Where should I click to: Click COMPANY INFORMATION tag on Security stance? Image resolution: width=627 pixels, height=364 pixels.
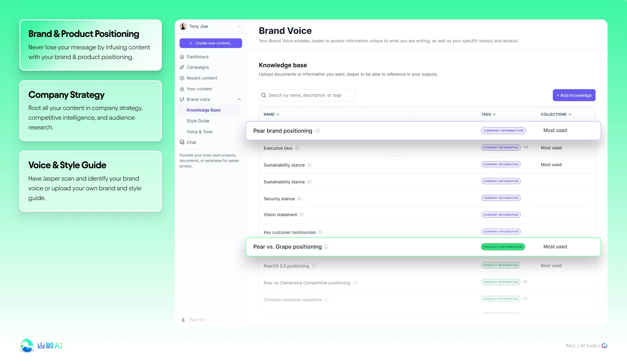501,198
